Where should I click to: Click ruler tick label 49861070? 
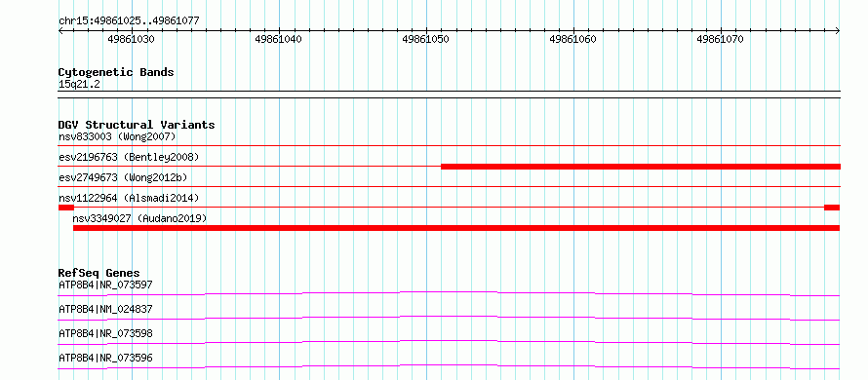point(720,40)
